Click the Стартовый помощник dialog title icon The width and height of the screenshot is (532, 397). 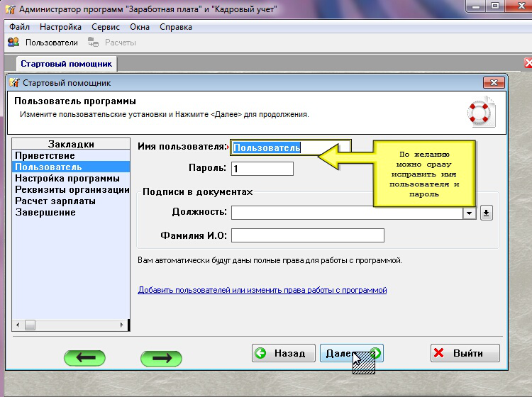click(15, 83)
